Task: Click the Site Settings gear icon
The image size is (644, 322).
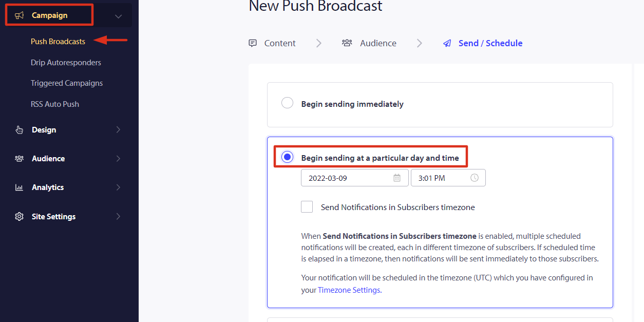Action: point(20,217)
